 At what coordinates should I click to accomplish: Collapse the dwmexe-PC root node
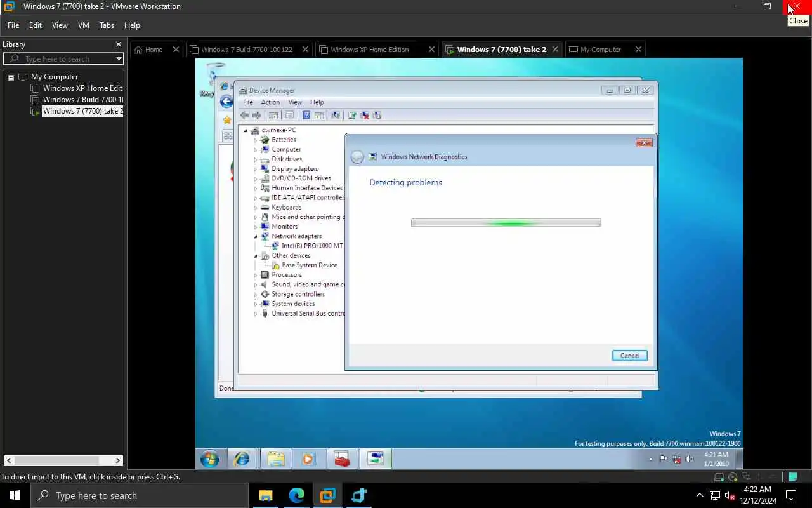coord(246,130)
